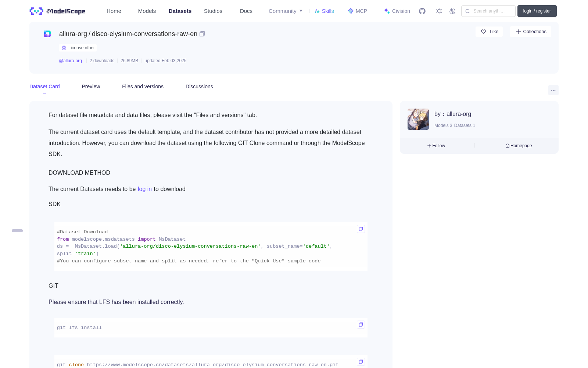Image resolution: width=588 pixels, height=368 pixels.
Task: Open the three-dot more options menu
Action: [553, 90]
